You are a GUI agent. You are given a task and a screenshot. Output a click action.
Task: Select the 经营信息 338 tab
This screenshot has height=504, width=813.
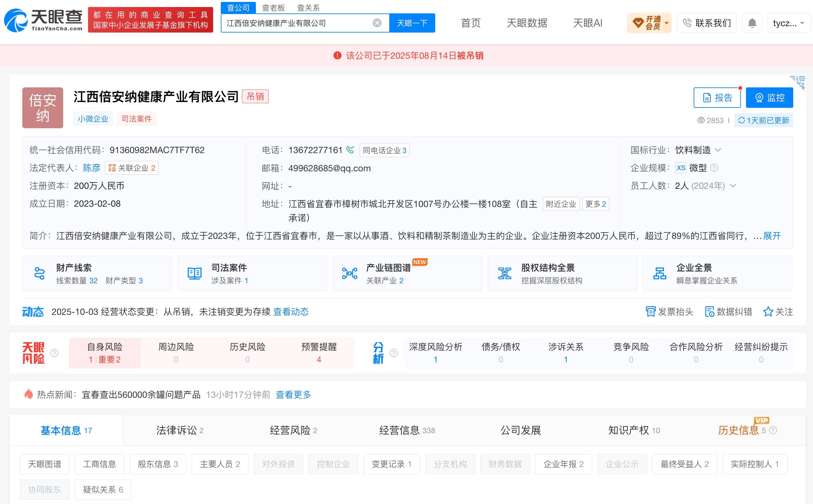pos(407,430)
